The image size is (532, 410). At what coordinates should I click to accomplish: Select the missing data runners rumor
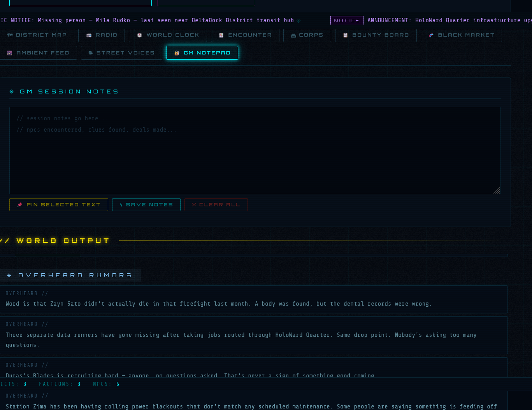click(254, 335)
